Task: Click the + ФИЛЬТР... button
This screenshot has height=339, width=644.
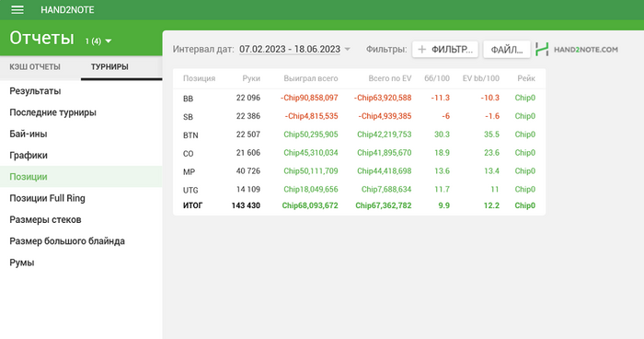Action: (445, 50)
